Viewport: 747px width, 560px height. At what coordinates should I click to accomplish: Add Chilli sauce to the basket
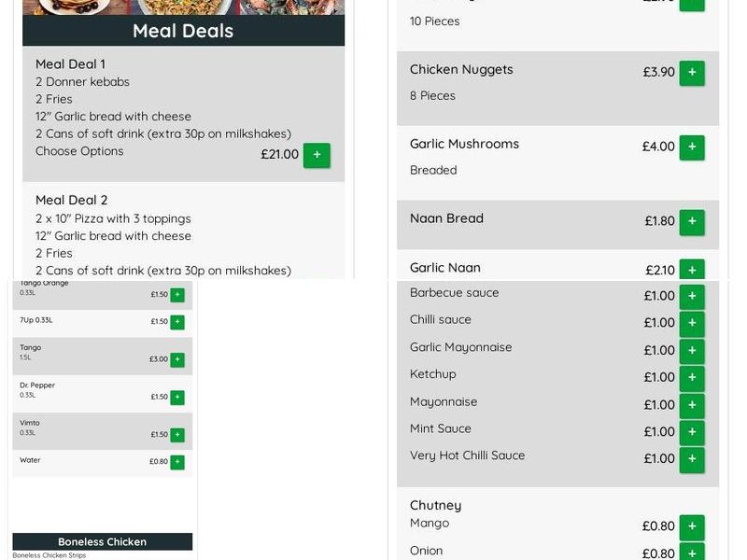692,324
